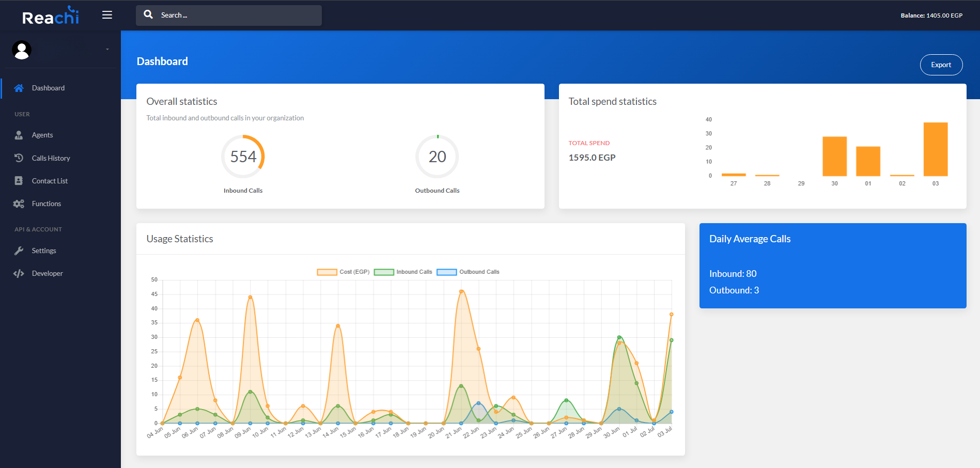980x468 pixels.
Task: Click the Dashboard page title
Action: tap(162, 61)
